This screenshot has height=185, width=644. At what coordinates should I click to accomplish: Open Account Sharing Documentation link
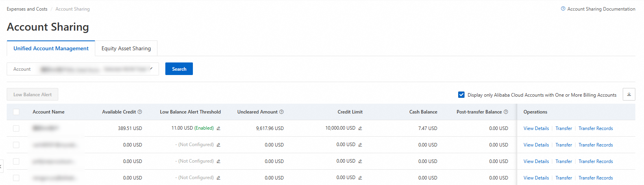point(601,9)
